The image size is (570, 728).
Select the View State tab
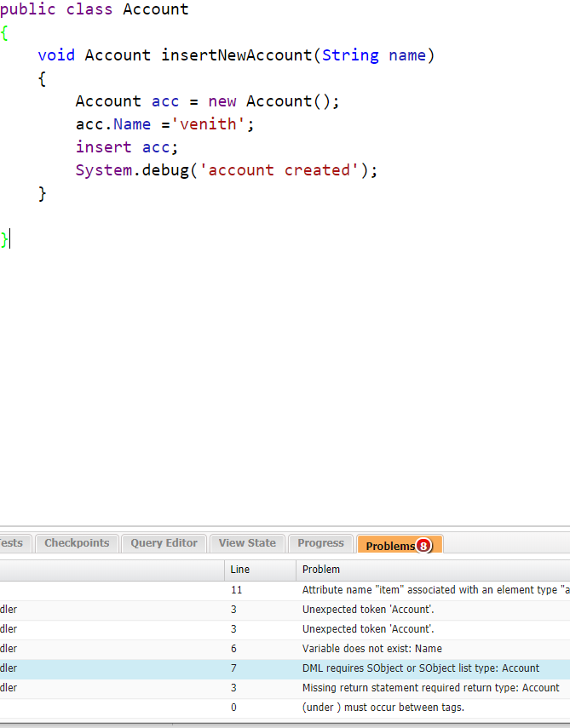247,543
